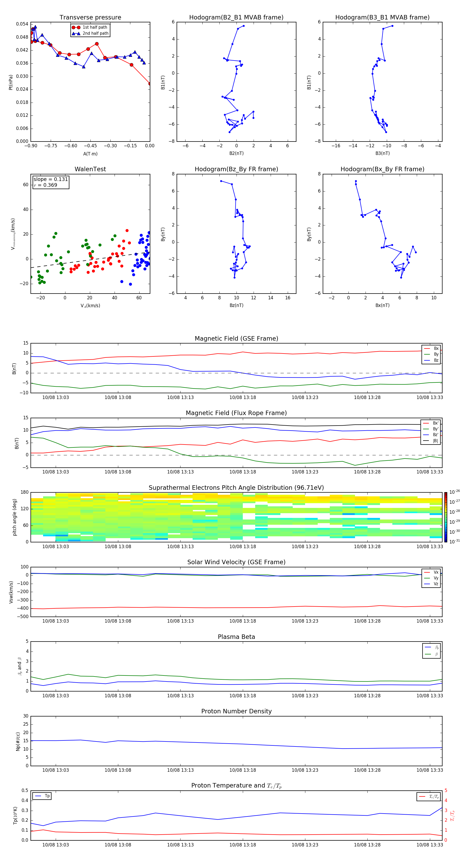473x868 pixels.
Task: Click the "WalenTest" plot title
Action: (90, 169)
